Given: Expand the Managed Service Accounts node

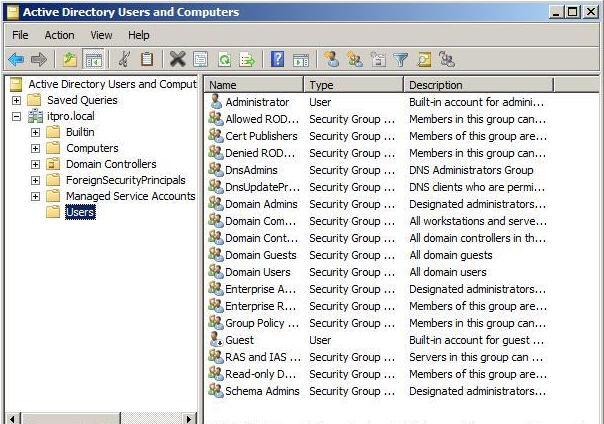Looking at the screenshot, I should pyautogui.click(x=35, y=196).
